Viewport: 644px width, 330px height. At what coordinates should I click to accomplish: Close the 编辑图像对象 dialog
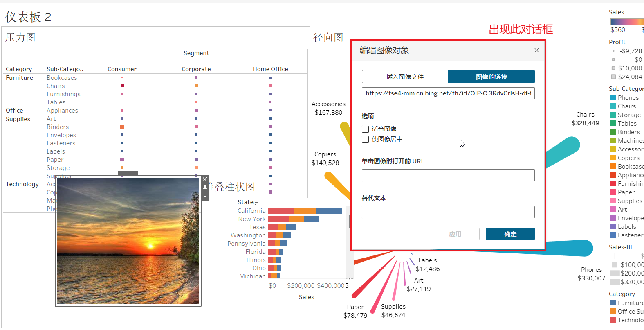[536, 50]
